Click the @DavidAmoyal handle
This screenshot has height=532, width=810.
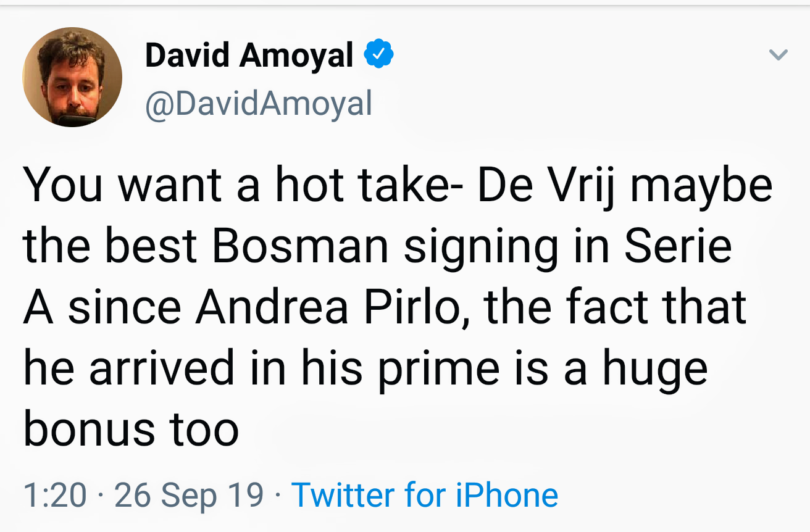pos(259,102)
